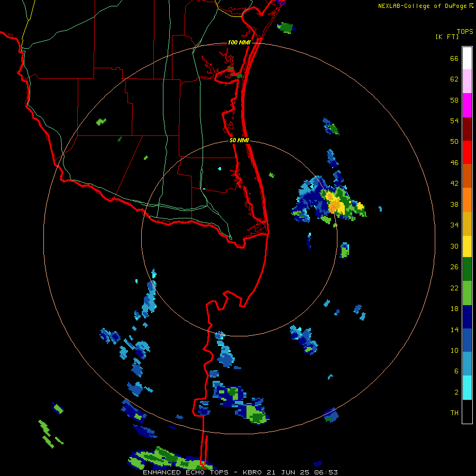Click the legend value 30

(454, 246)
